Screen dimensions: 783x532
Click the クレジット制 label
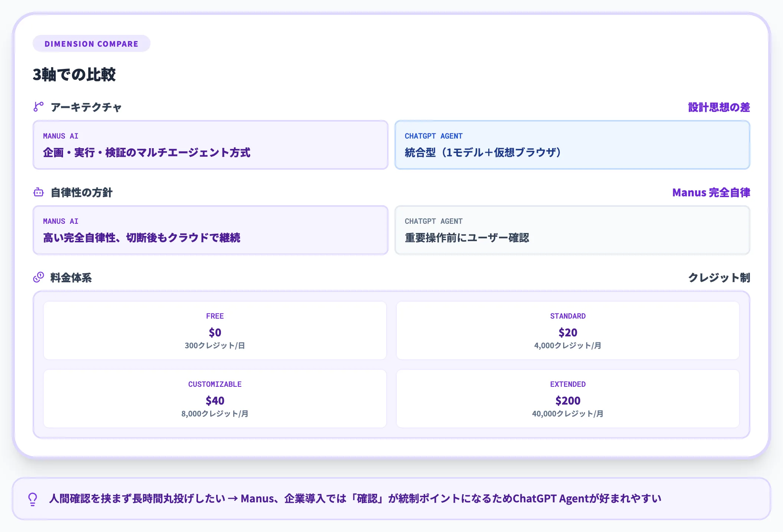tap(719, 277)
